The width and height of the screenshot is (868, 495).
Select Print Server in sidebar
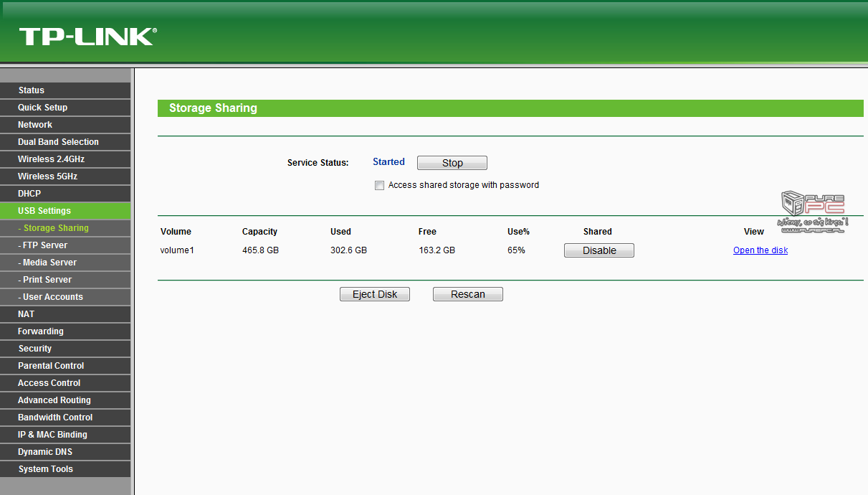[47, 280]
